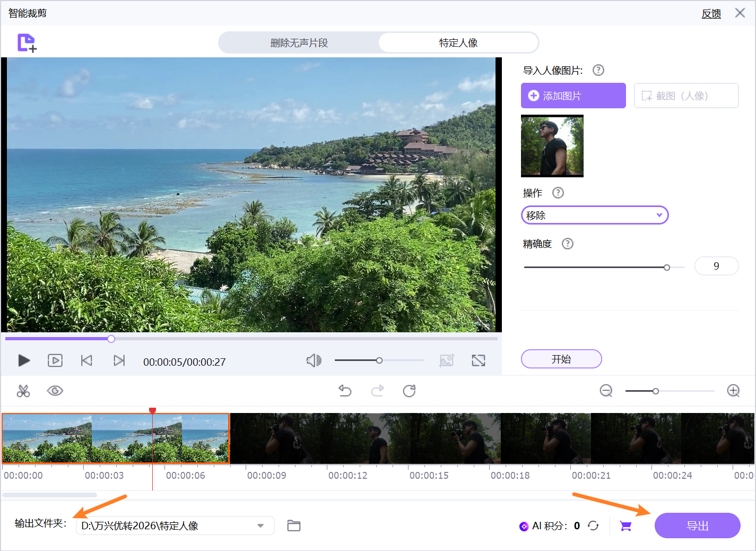Click the camera snapshot icon in preview controls
The image size is (756, 551).
pos(446,360)
